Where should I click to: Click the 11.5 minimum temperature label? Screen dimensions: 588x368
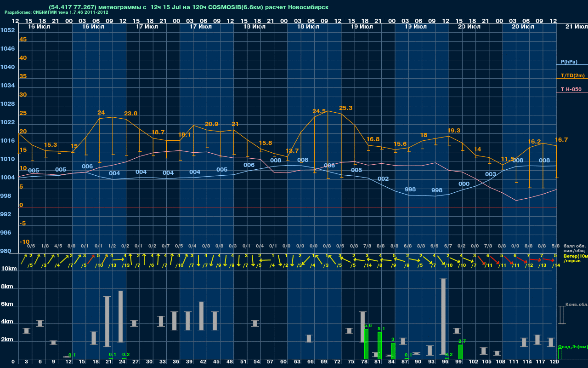click(508, 159)
